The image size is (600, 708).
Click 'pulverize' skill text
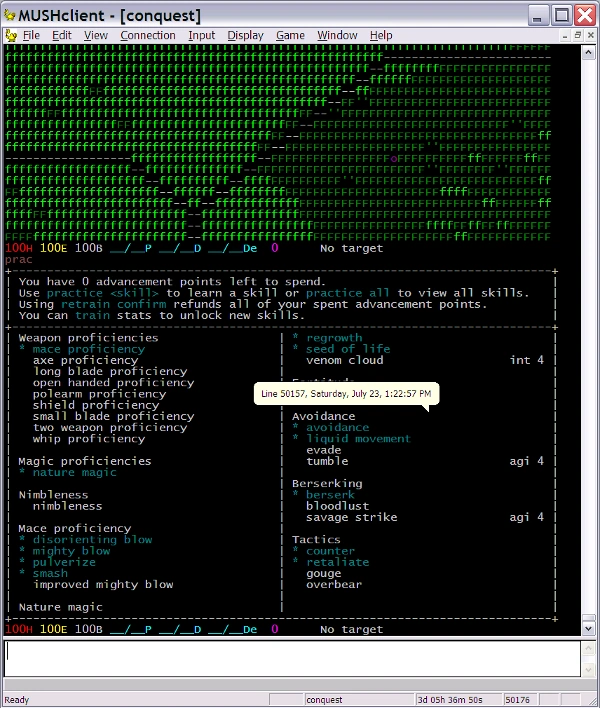(64, 562)
